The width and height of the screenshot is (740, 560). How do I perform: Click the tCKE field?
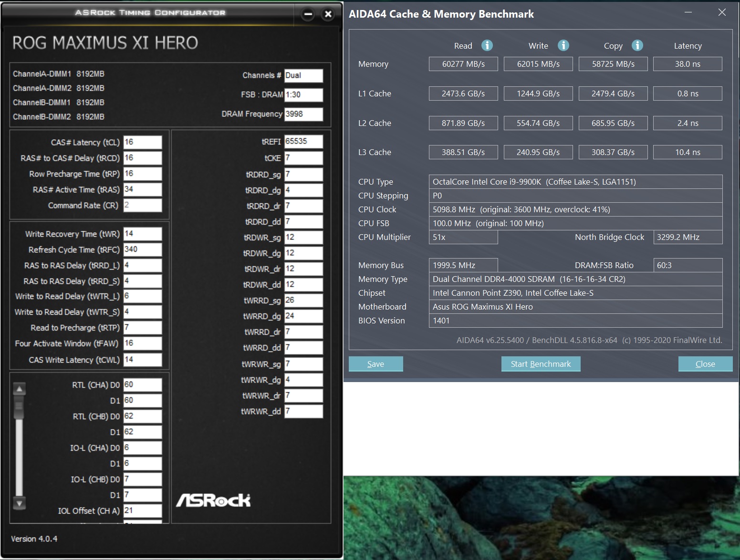pos(303,158)
